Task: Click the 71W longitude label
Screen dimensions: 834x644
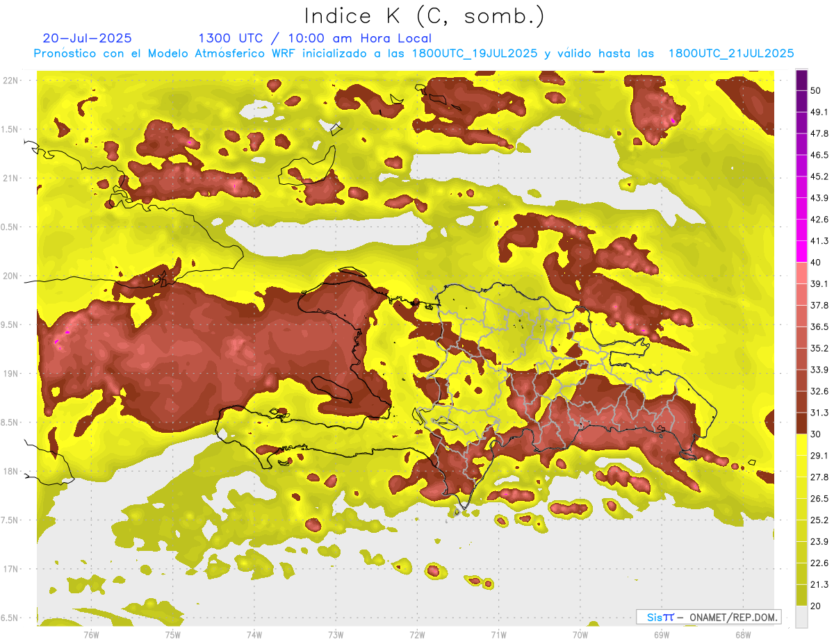Action: (x=498, y=634)
